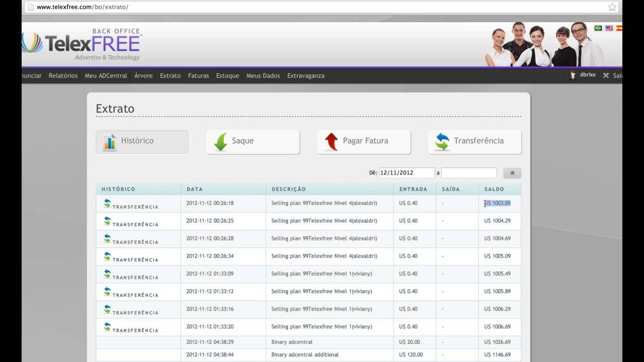
Task: Click transfer icon in 00:26:28 row
Action: tap(107, 238)
